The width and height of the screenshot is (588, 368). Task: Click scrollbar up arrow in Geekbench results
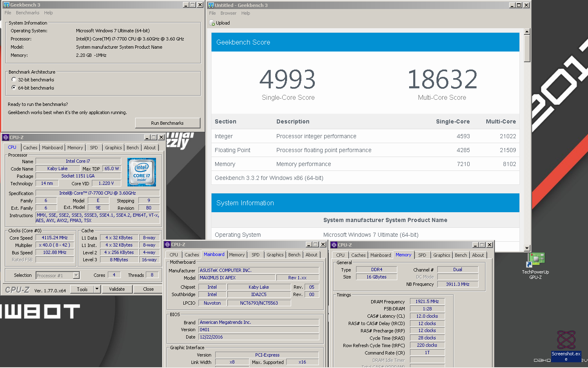527,31
